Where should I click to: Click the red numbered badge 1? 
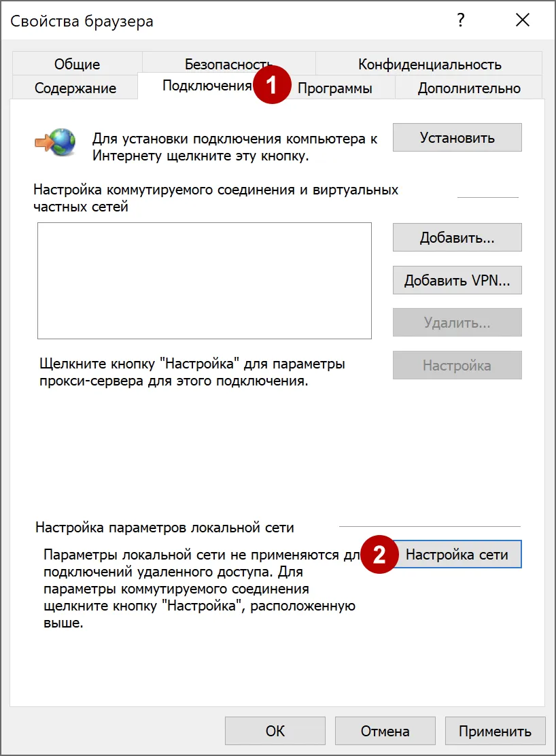coord(273,88)
